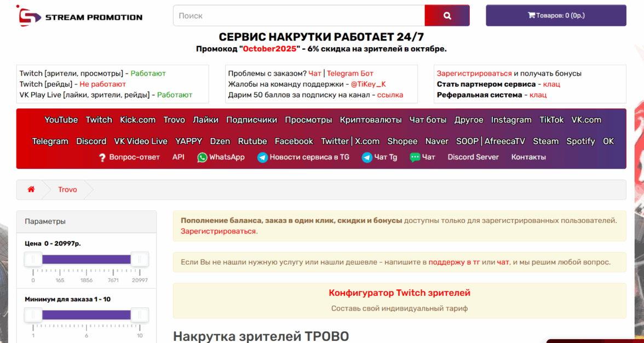Open SOOP | AfreecaTV category
Viewport: 644px width, 343px height.
pyautogui.click(x=491, y=141)
